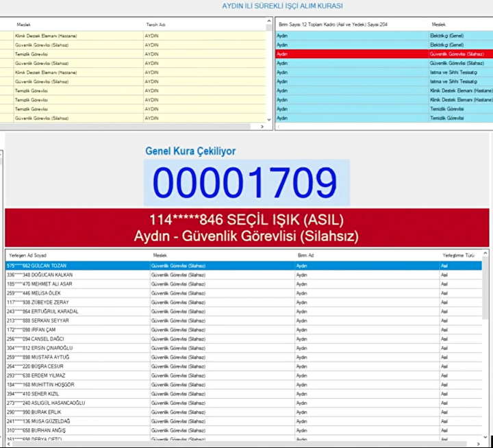
Task: Click right arrow of top-left table's horizontal scrollbar
Action: (x=262, y=127)
